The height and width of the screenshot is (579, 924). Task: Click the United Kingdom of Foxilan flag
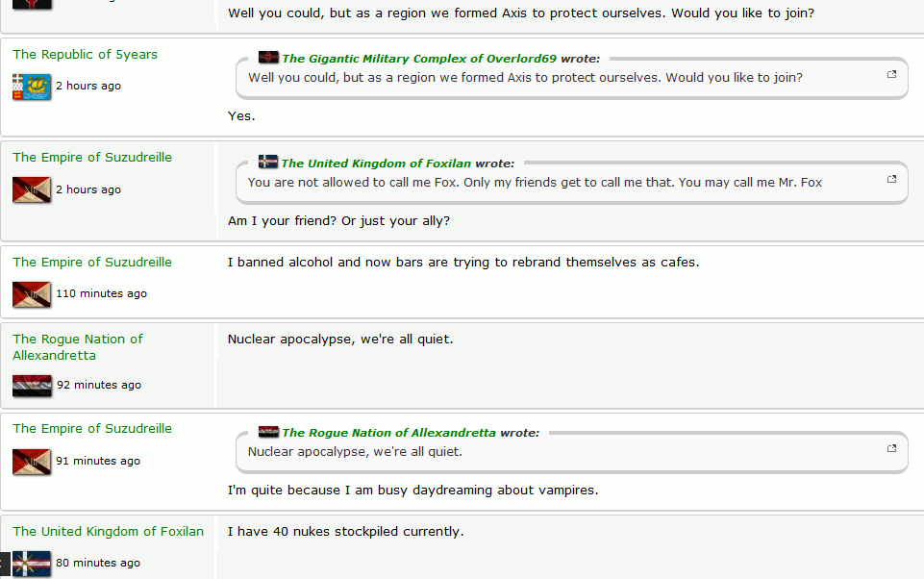coord(32,564)
